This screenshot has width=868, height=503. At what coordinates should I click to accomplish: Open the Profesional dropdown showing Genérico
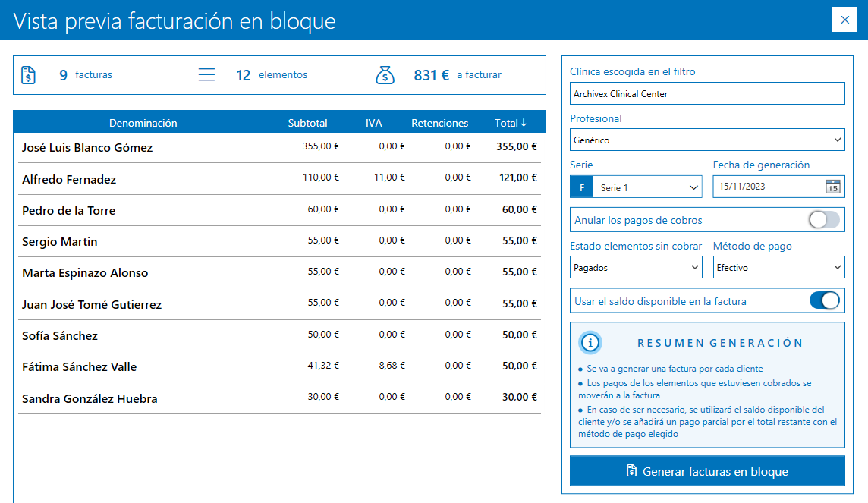point(707,140)
